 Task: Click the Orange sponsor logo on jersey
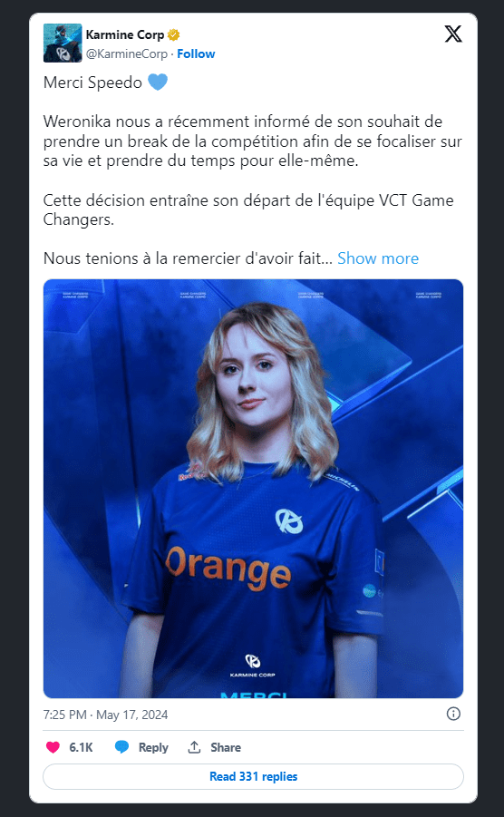tap(228, 568)
